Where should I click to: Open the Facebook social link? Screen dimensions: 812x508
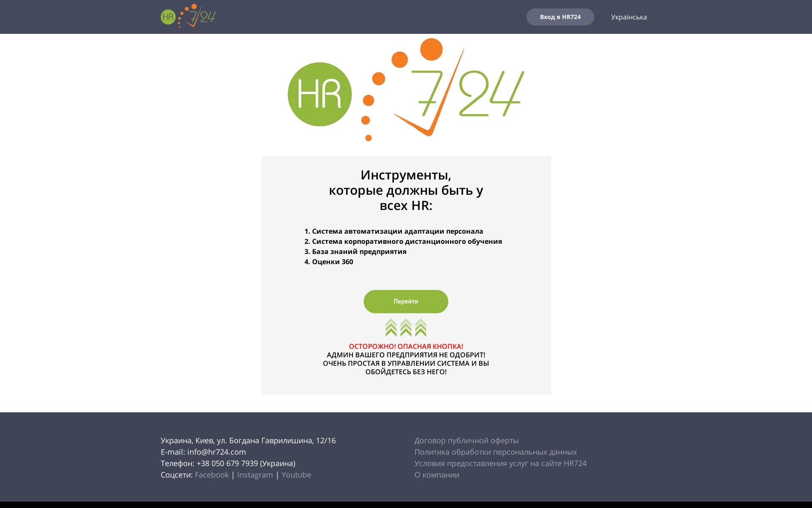[x=211, y=475]
